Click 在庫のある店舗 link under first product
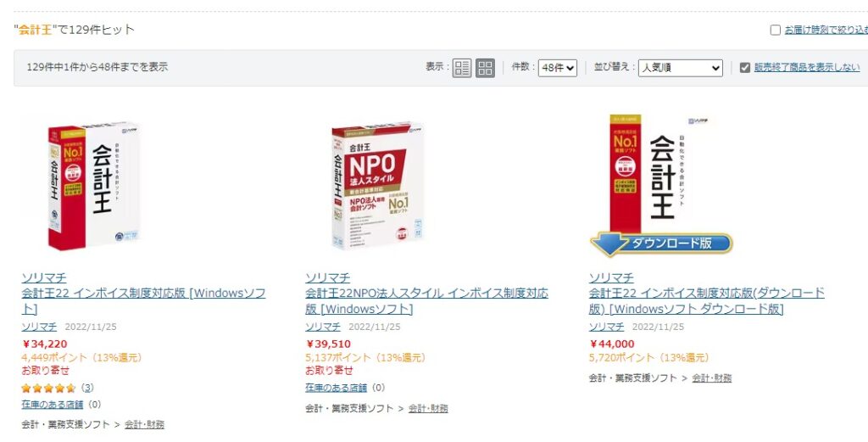This screenshot has width=868, height=442. (x=53, y=405)
